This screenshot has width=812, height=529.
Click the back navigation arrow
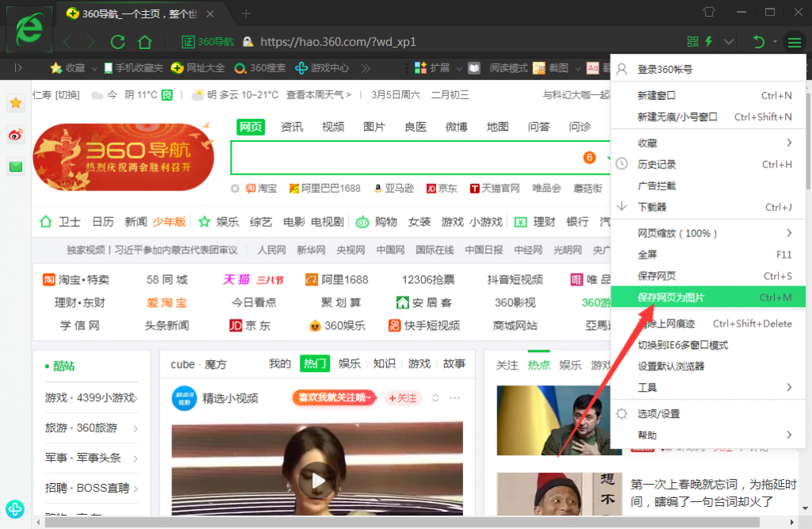[67, 42]
